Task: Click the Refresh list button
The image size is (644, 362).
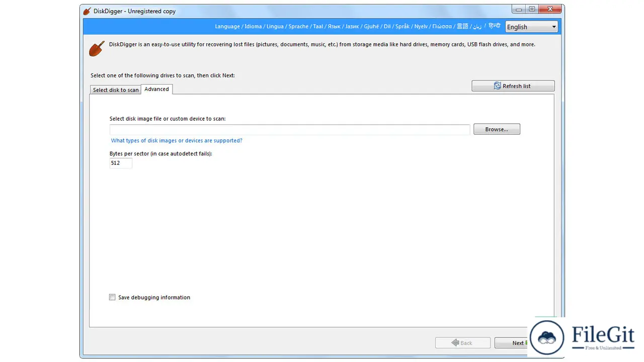Action: 513,86
